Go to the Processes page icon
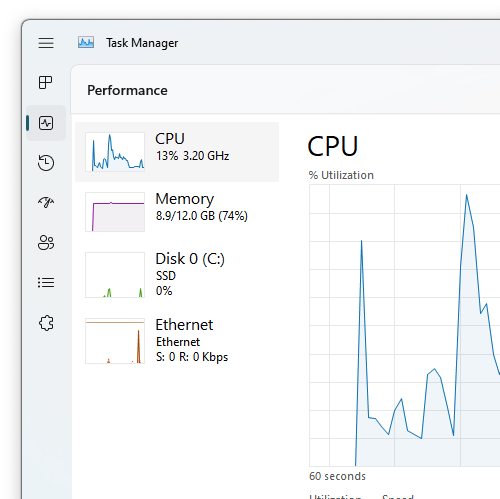This screenshot has width=500, height=499. [x=46, y=82]
